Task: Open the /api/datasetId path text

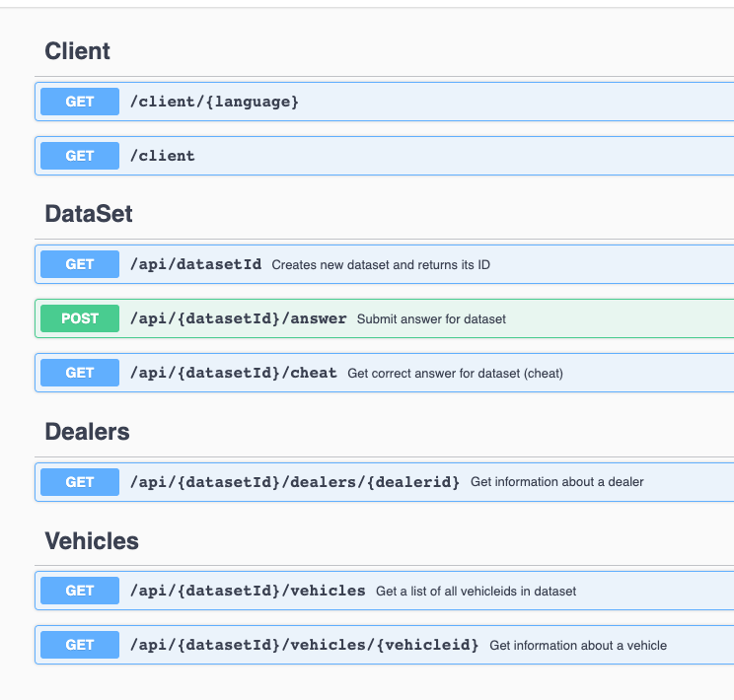Action: (195, 264)
